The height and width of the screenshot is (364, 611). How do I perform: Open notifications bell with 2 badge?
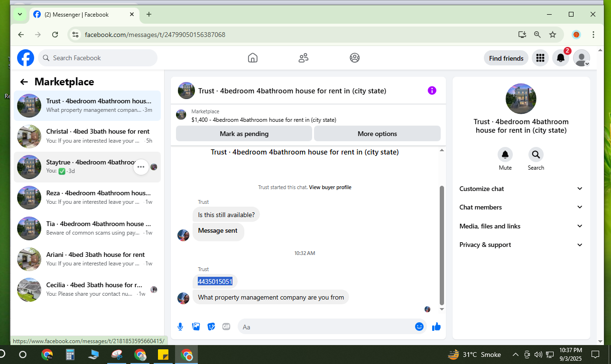click(561, 58)
